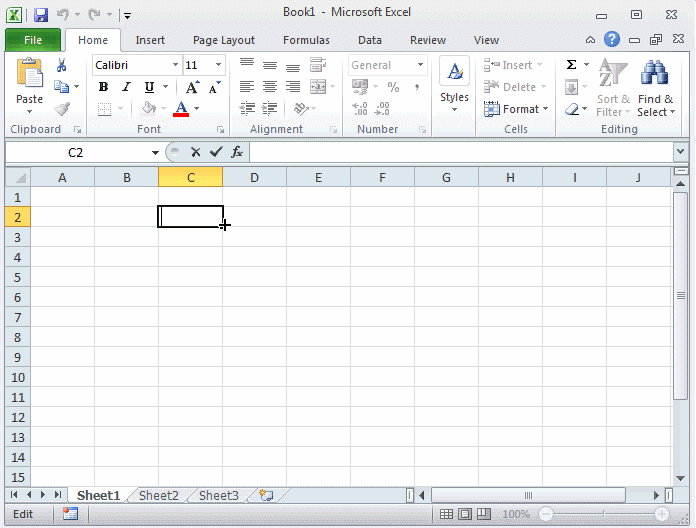Open the Page Layout ribbon tab
The height and width of the screenshot is (528, 696).
(223, 40)
